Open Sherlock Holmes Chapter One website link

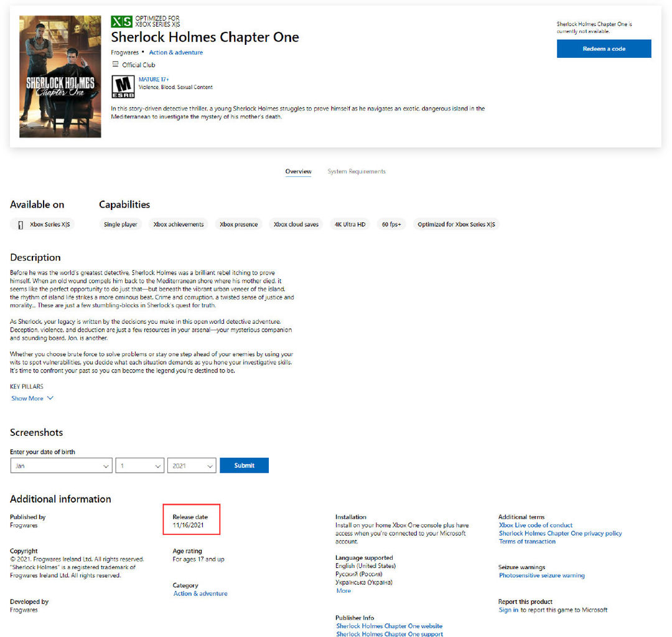(389, 626)
